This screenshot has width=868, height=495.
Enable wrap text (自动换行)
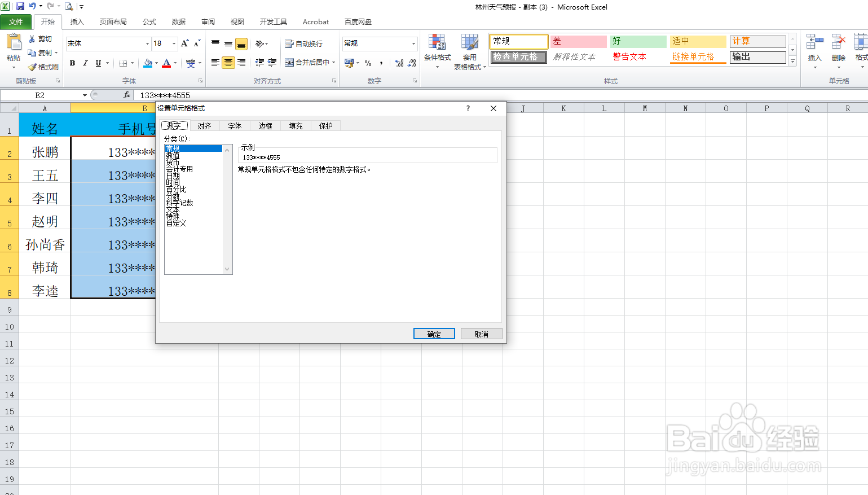coord(304,43)
